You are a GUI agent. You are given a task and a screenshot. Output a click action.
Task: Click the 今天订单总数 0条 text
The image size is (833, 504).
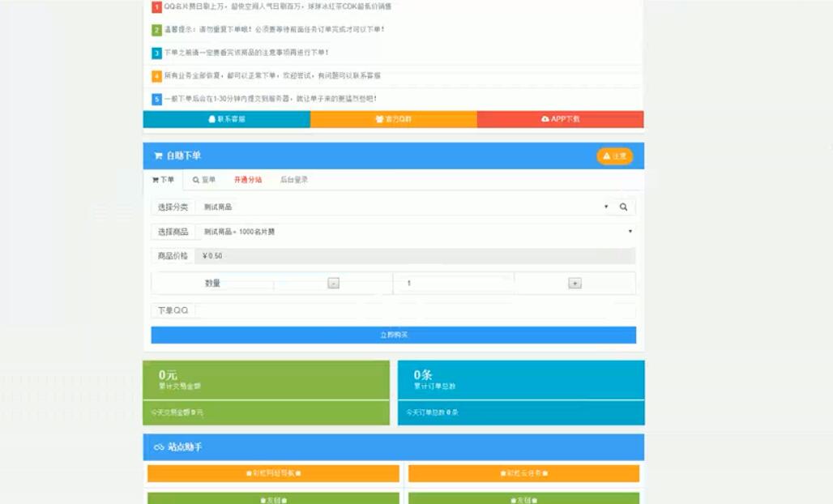tap(432, 412)
